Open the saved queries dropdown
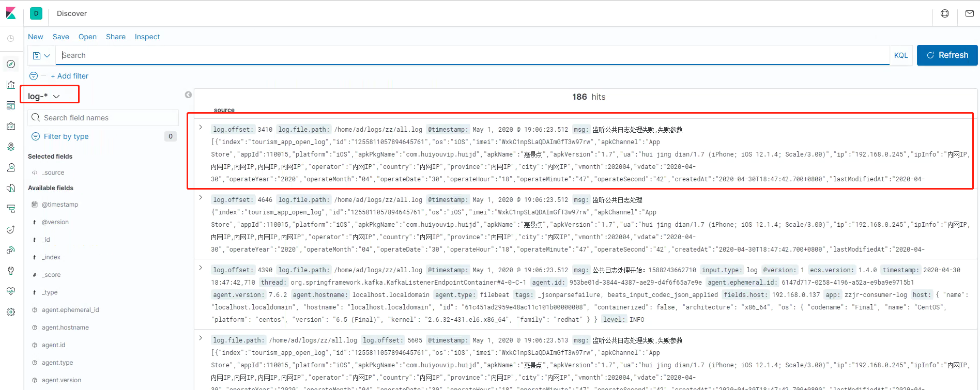Viewport: 980px width, 390px height. [x=41, y=55]
